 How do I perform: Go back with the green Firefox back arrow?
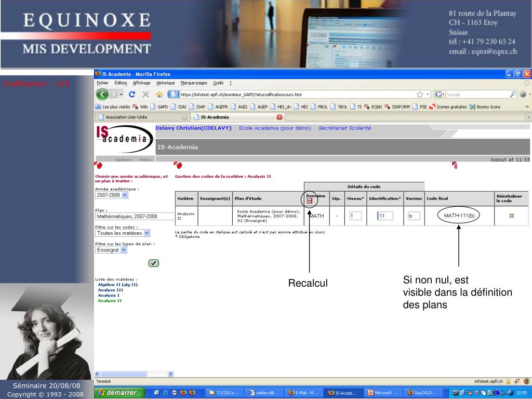(102, 95)
